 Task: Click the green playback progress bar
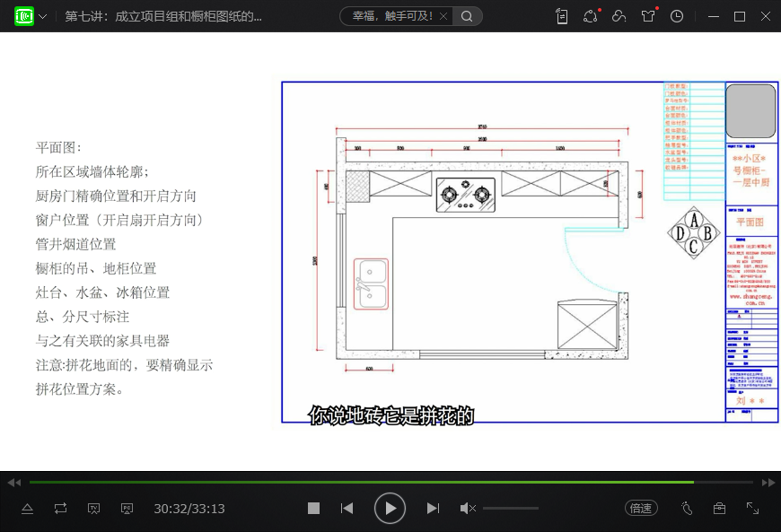[x=359, y=482]
